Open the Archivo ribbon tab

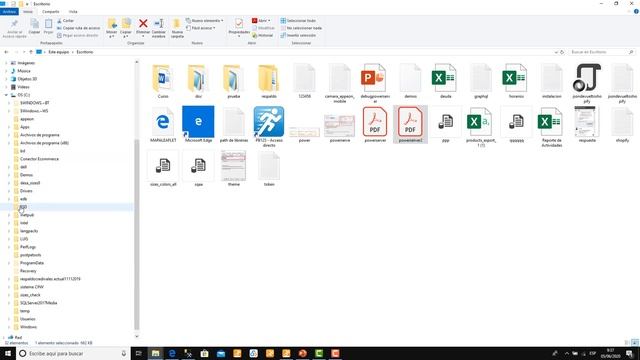coord(9,12)
